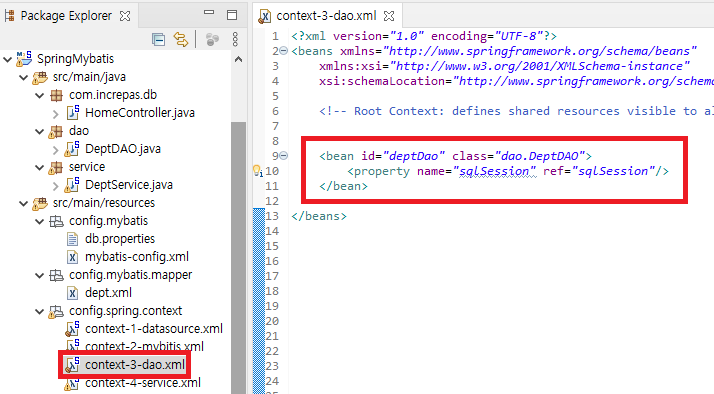The height and width of the screenshot is (394, 714).
Task: Click the mybatis-config.xml file icon
Action: pos(72,257)
